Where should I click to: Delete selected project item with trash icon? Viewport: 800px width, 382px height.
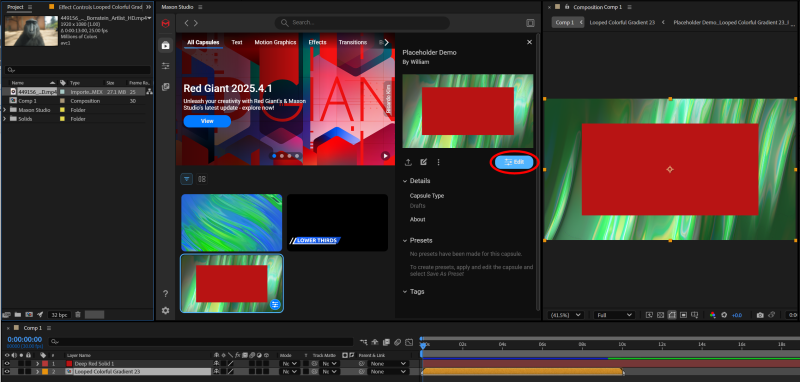pos(78,315)
